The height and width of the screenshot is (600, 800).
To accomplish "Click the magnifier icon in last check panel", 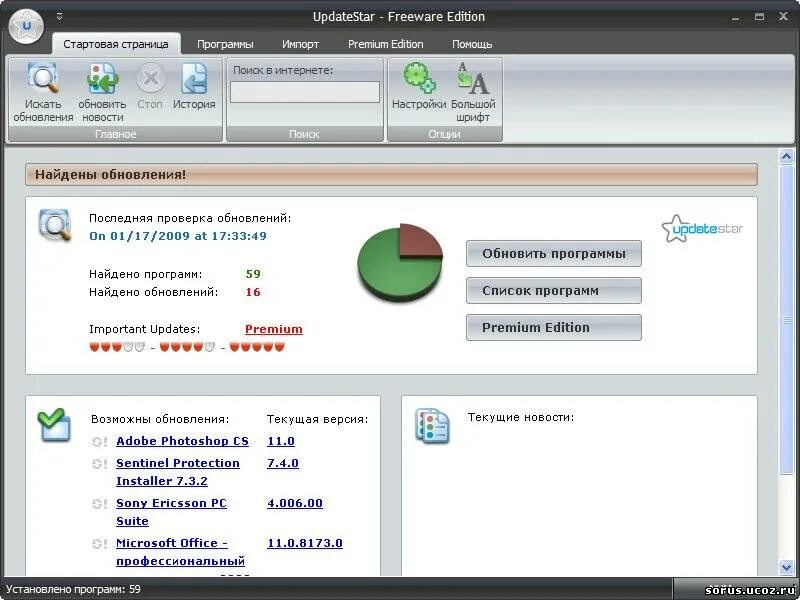I will (x=55, y=224).
